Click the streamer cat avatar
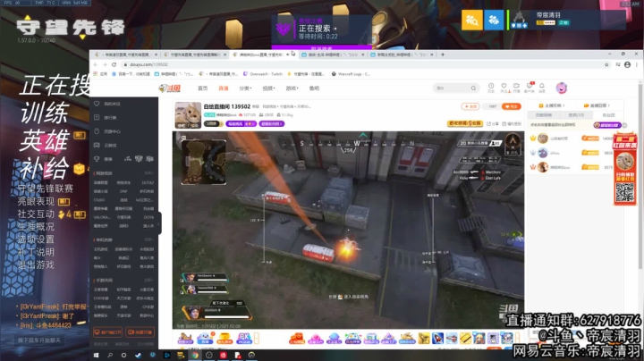Screen dimensions: 644x361 (188, 115)
